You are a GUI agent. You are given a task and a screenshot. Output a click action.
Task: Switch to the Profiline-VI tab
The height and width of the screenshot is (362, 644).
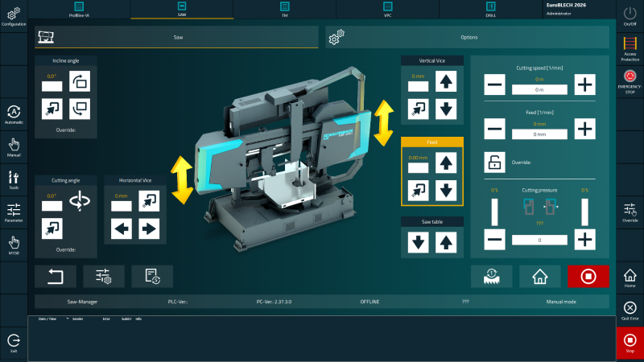point(79,10)
